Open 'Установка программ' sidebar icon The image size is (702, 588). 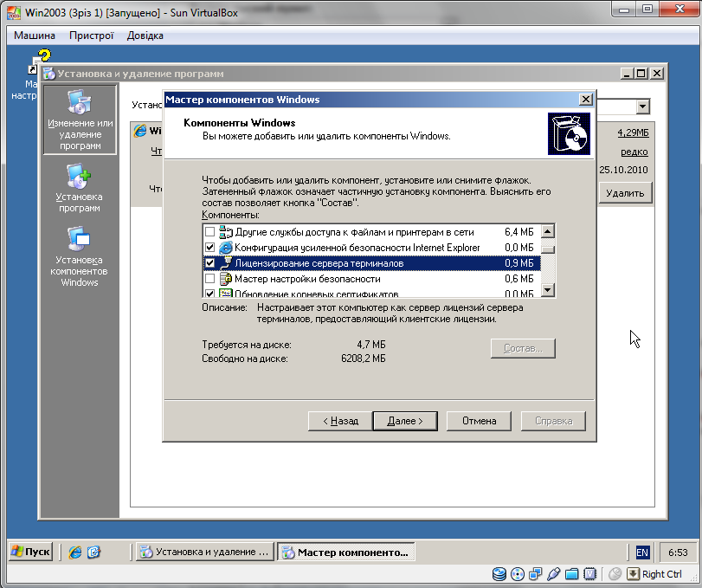(x=80, y=188)
